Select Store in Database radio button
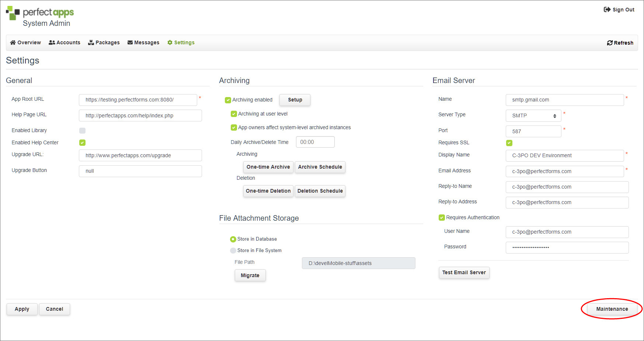644x341 pixels. tap(233, 239)
